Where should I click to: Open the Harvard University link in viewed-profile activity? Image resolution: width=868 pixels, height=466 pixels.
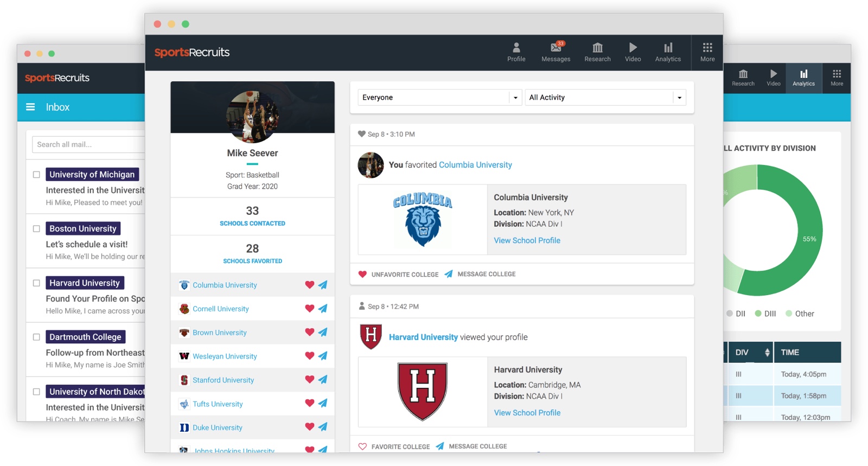(423, 337)
